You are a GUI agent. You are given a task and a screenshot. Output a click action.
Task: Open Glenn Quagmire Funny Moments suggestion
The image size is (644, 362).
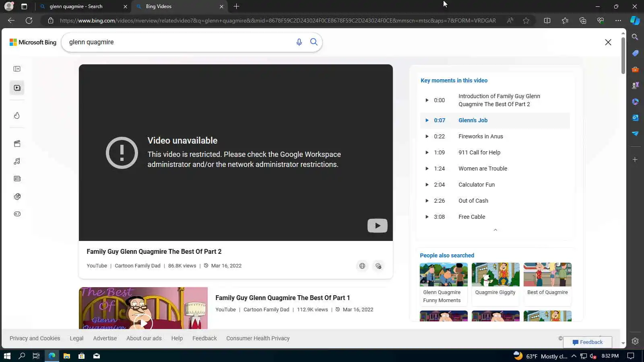444,284
